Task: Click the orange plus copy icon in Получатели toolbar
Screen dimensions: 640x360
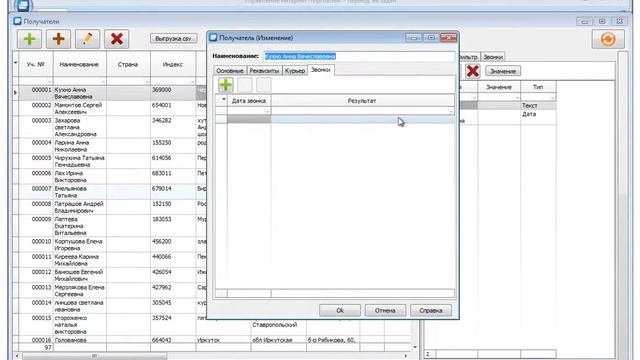Action: (x=58, y=39)
